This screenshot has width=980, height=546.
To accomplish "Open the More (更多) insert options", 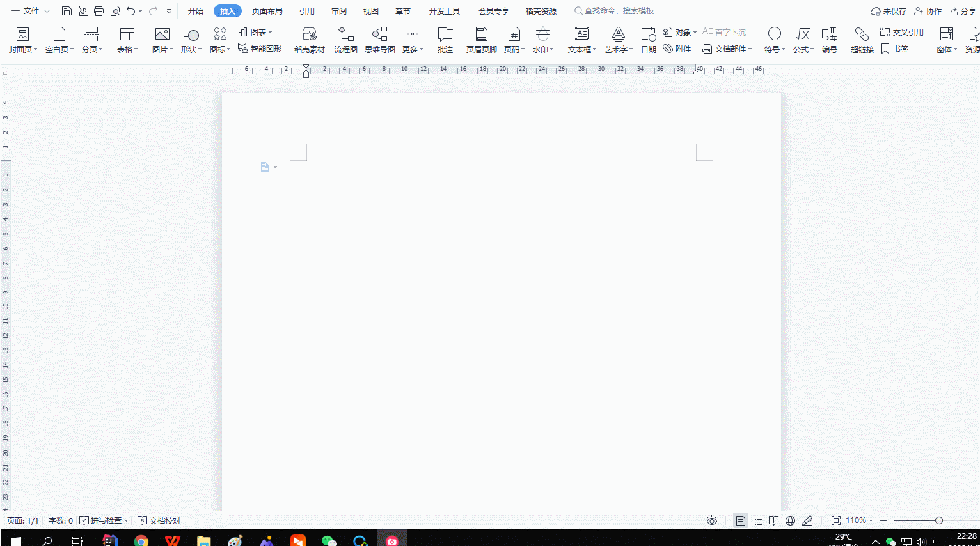I will 413,40.
